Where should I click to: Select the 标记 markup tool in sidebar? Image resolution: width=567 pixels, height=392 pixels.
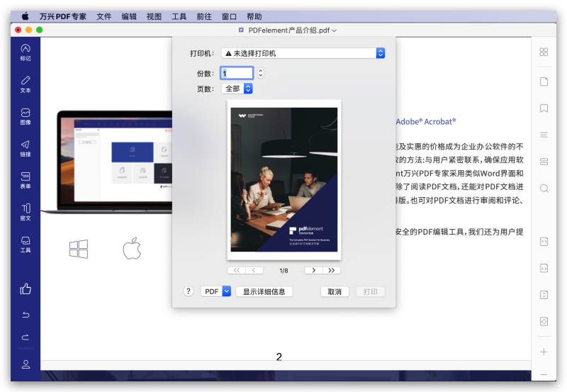[26, 52]
